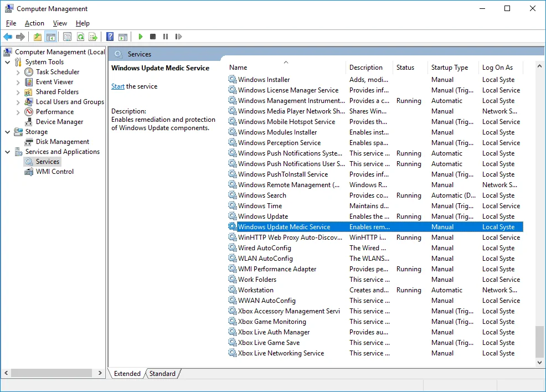
Task: Click the Up One Level folder icon
Action: click(x=38, y=37)
